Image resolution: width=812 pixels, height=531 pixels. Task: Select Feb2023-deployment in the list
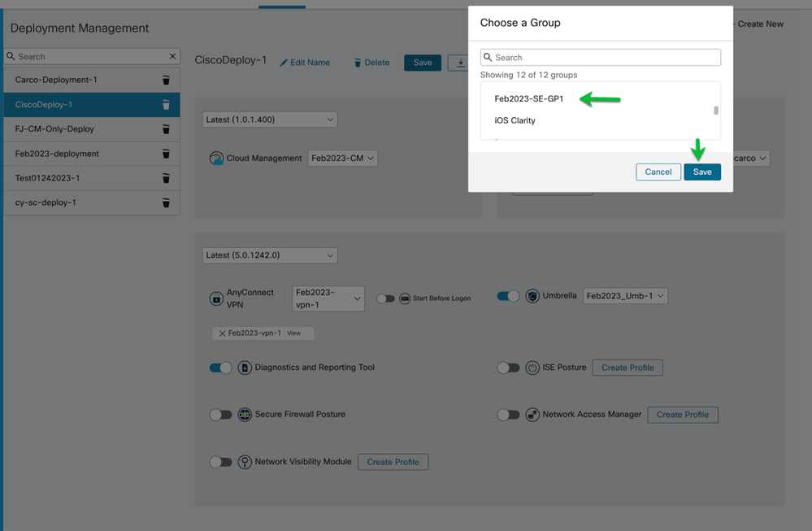[92, 154]
